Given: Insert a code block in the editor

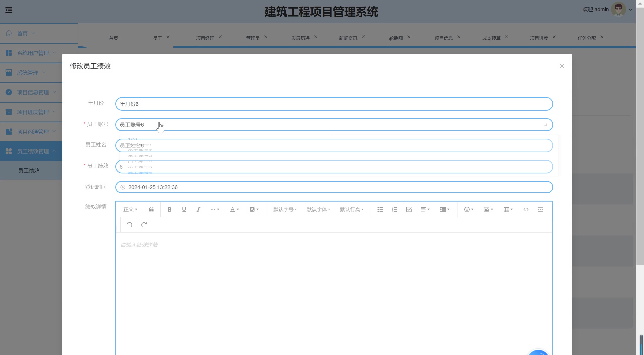Looking at the screenshot, I should pyautogui.click(x=526, y=209).
